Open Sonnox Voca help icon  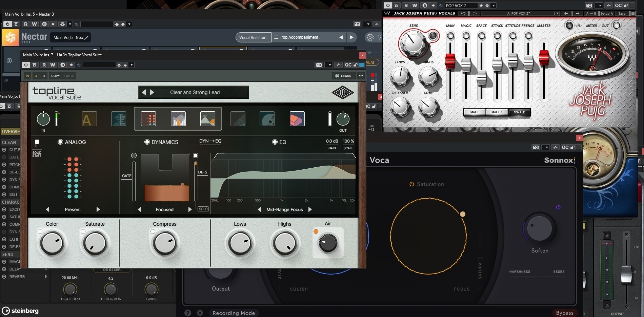pos(188,313)
